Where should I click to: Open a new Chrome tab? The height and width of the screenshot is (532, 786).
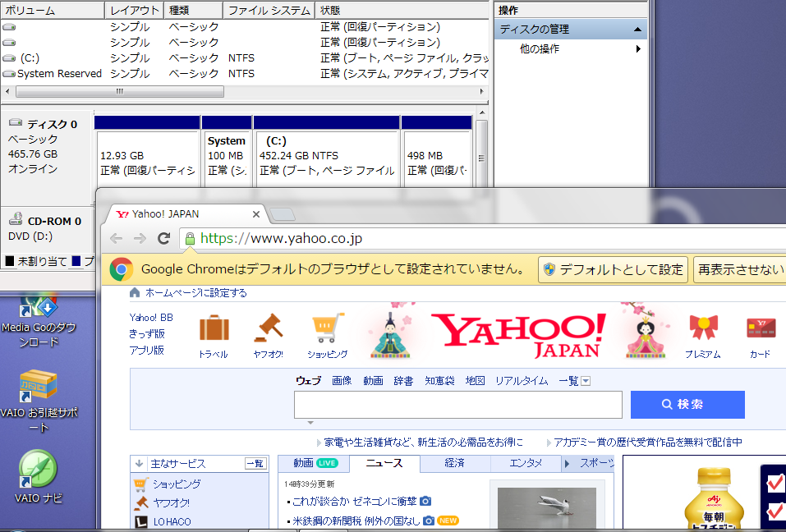click(283, 215)
